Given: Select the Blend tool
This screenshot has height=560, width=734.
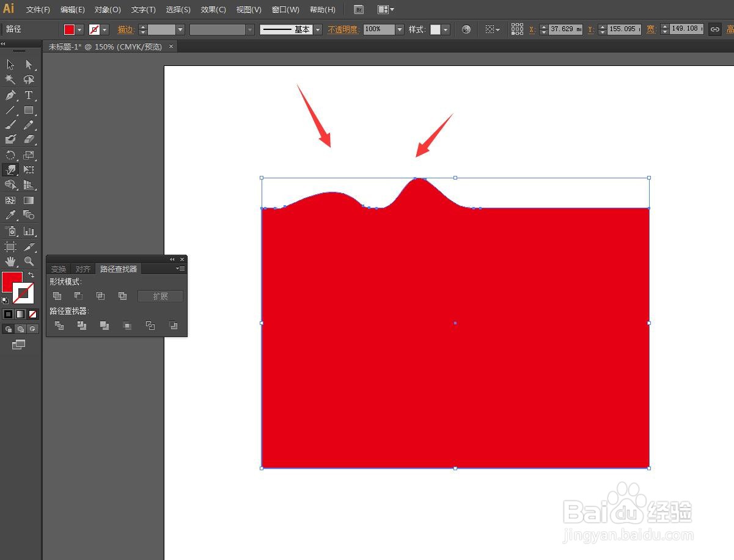Looking at the screenshot, I should pos(29,215).
